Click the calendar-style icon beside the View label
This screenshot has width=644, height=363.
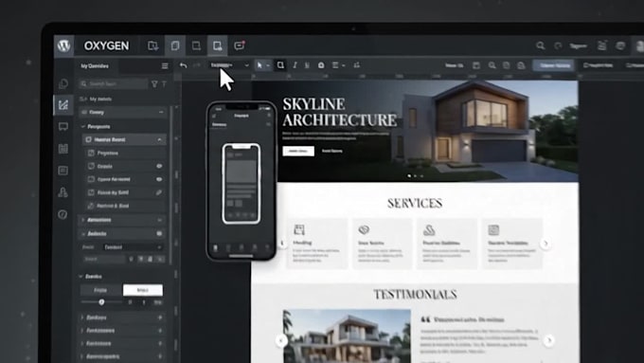pos(476,65)
